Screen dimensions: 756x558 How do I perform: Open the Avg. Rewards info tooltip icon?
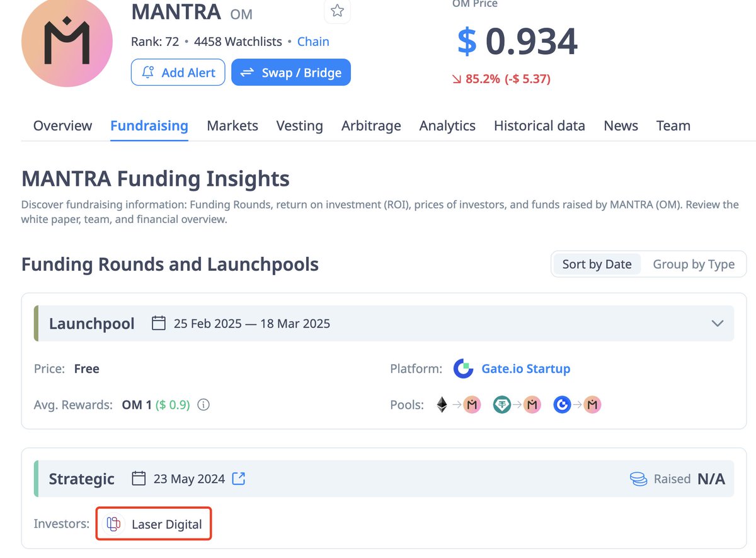[203, 405]
